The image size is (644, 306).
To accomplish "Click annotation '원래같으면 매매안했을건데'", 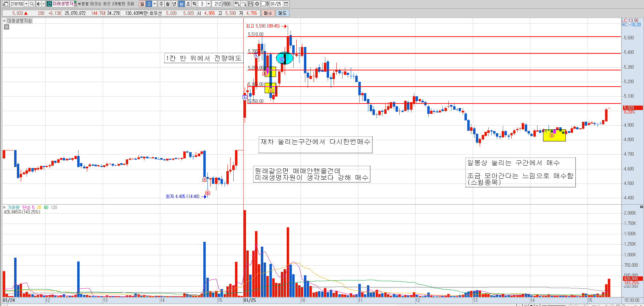I will [298, 171].
